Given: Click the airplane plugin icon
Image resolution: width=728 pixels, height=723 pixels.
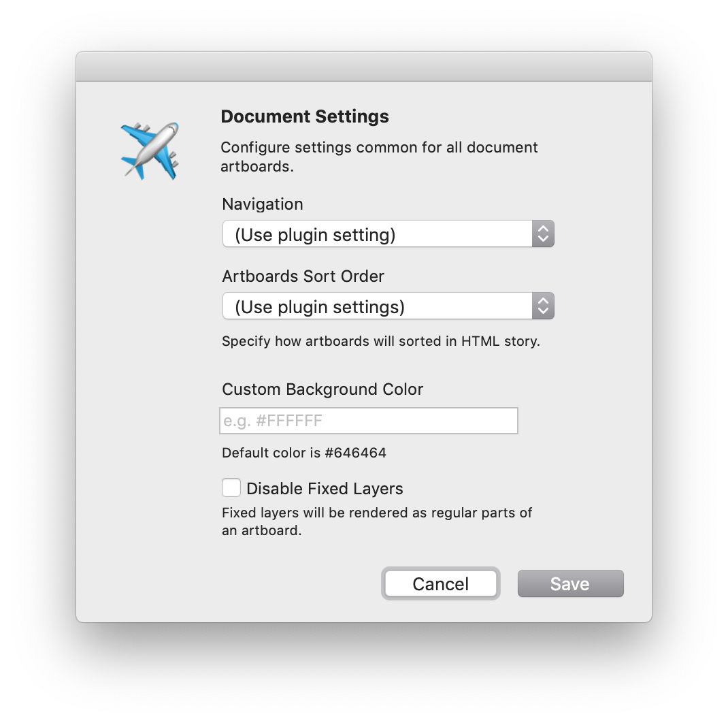Looking at the screenshot, I should pos(150,151).
